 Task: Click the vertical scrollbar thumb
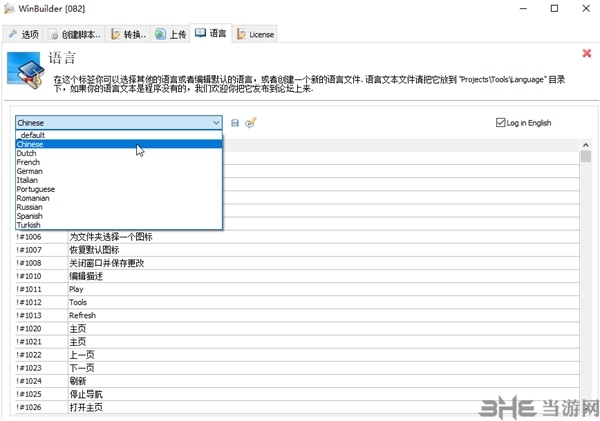tap(585, 157)
